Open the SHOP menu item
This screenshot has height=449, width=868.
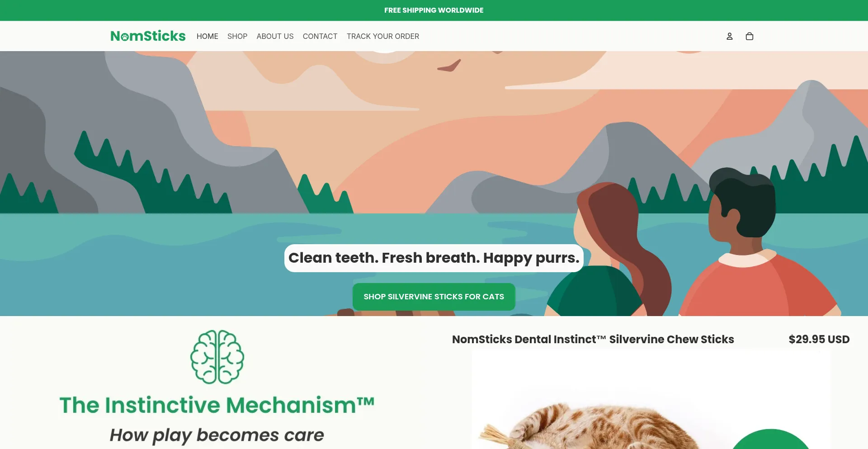pos(237,36)
